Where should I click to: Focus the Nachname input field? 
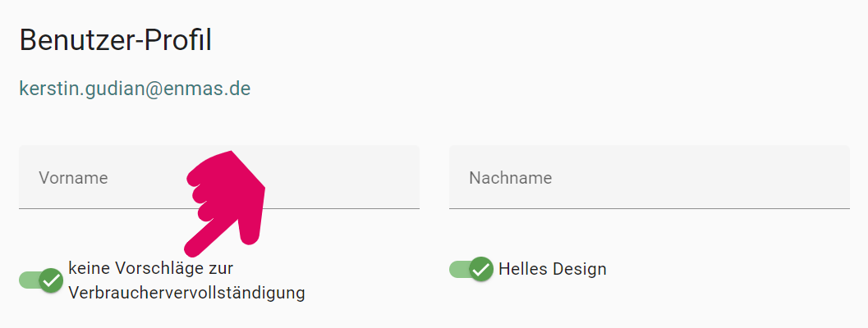tap(649, 178)
